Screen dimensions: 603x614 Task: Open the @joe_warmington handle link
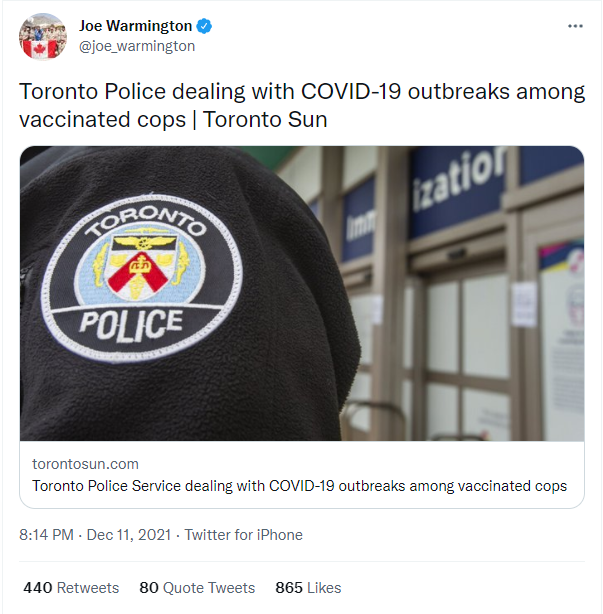pos(137,46)
